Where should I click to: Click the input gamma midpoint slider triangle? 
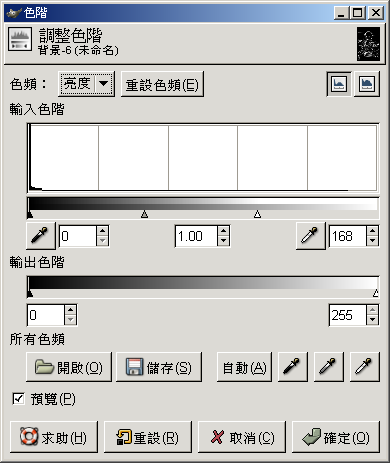(x=144, y=214)
